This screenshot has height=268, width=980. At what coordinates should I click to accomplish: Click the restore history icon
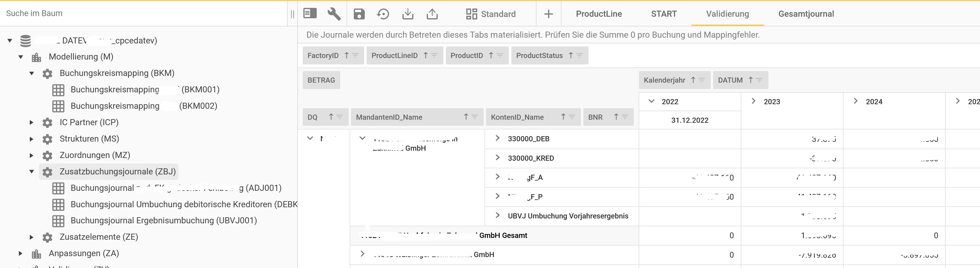click(383, 14)
